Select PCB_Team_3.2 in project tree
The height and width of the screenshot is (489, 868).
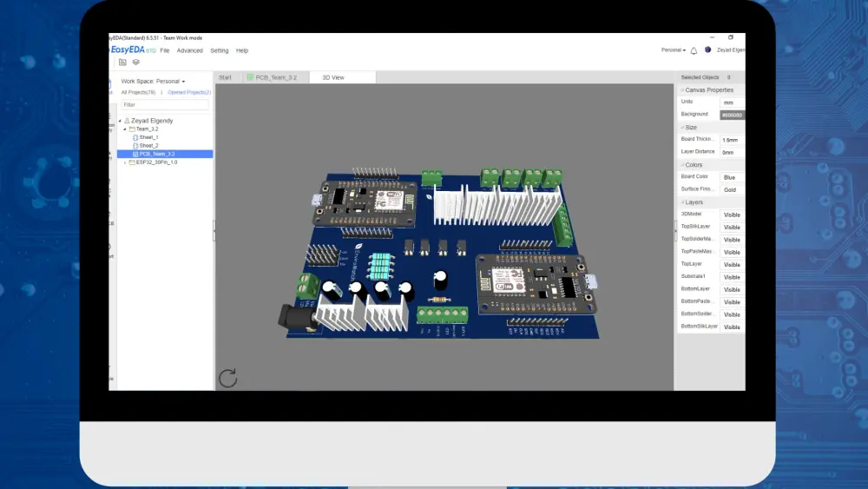coord(165,154)
